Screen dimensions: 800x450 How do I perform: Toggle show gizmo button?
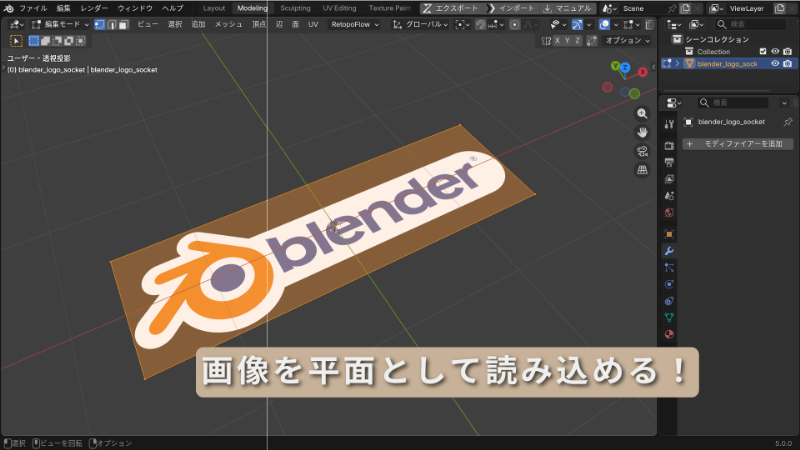577,24
